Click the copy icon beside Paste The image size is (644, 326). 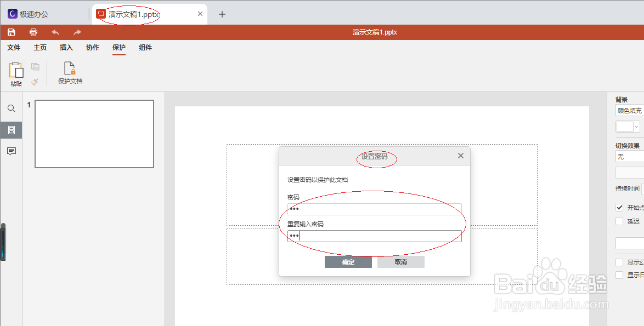(x=34, y=65)
